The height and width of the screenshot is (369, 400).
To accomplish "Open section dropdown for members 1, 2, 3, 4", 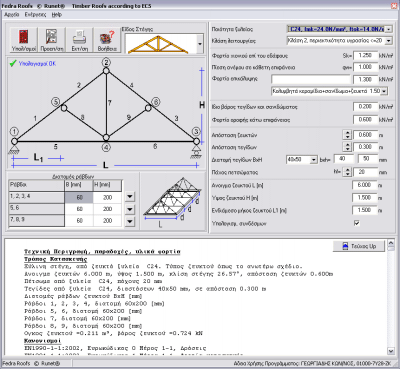I will click(130, 197).
